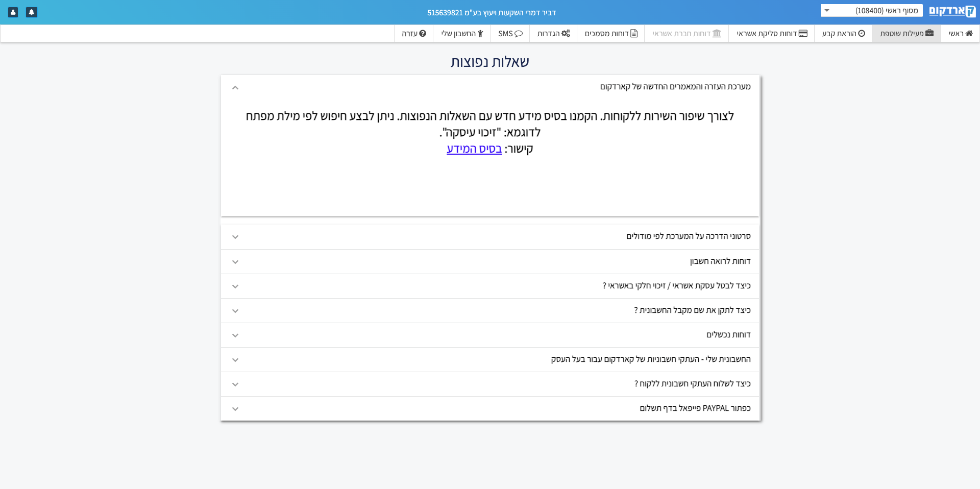This screenshot has width=980, height=489.
Task: Expand כיצד לשלוח העתקי חשבונית ללקוח
Action: tap(490, 384)
